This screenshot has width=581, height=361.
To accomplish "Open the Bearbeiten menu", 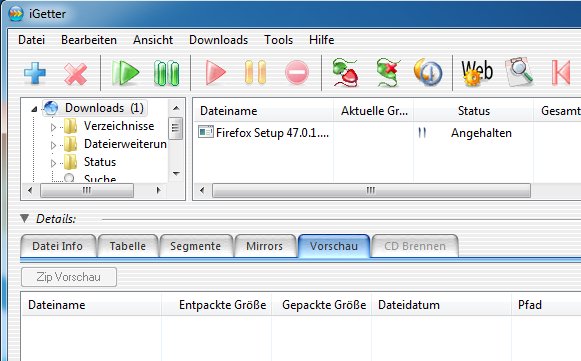I will pos(89,40).
